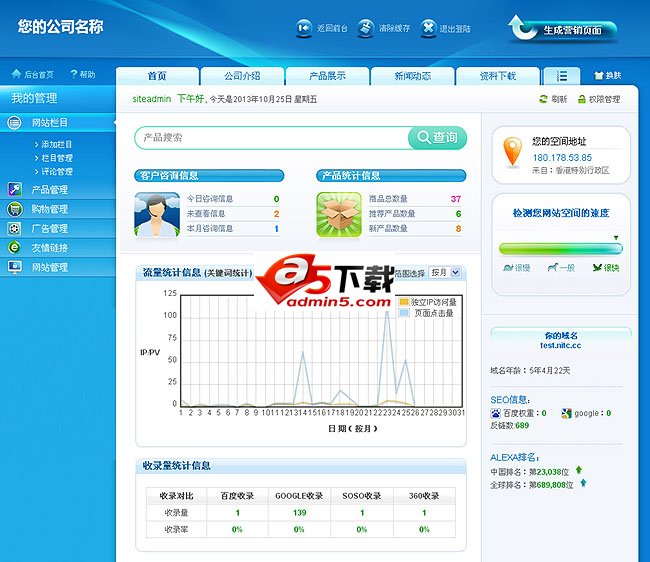The width and height of the screenshot is (650, 562).
Task: Click the website speed progress bar
Action: tap(560, 249)
